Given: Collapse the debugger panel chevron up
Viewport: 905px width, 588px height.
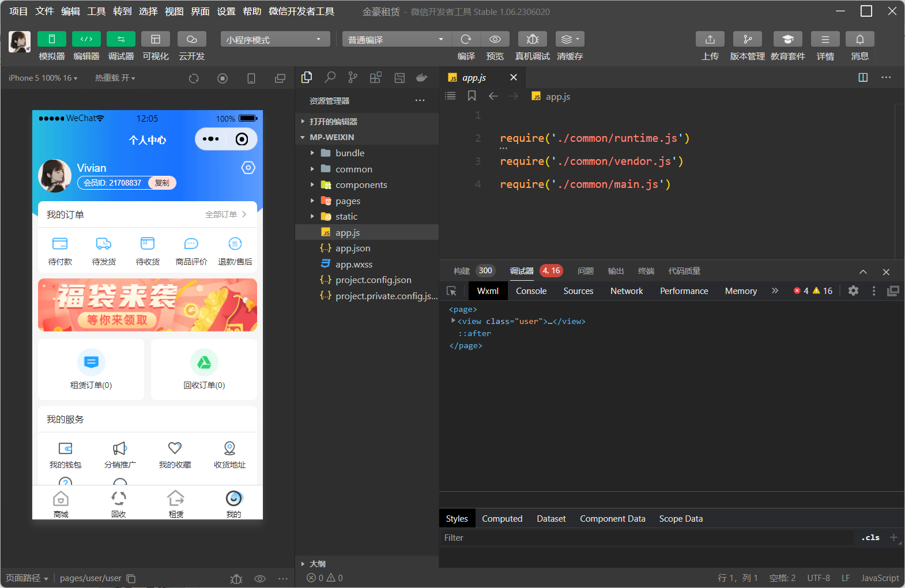Looking at the screenshot, I should tap(863, 272).
